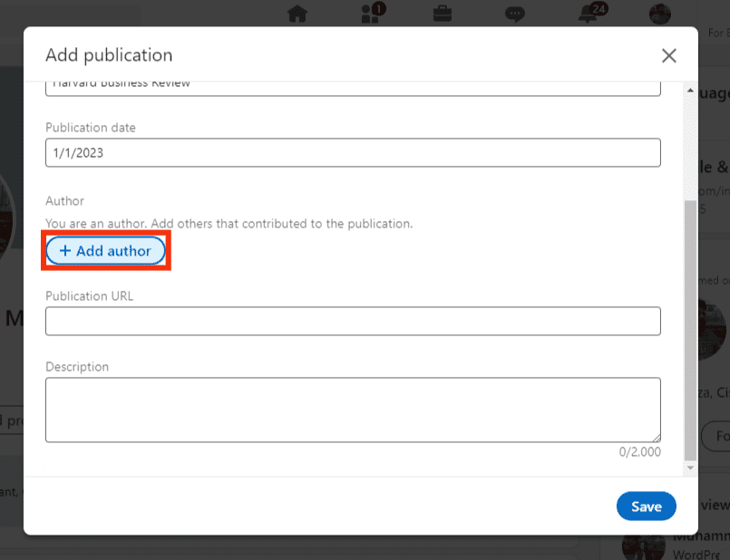The height and width of the screenshot is (560, 730).
Task: Open My Network icon with badge 1
Action: tap(374, 13)
